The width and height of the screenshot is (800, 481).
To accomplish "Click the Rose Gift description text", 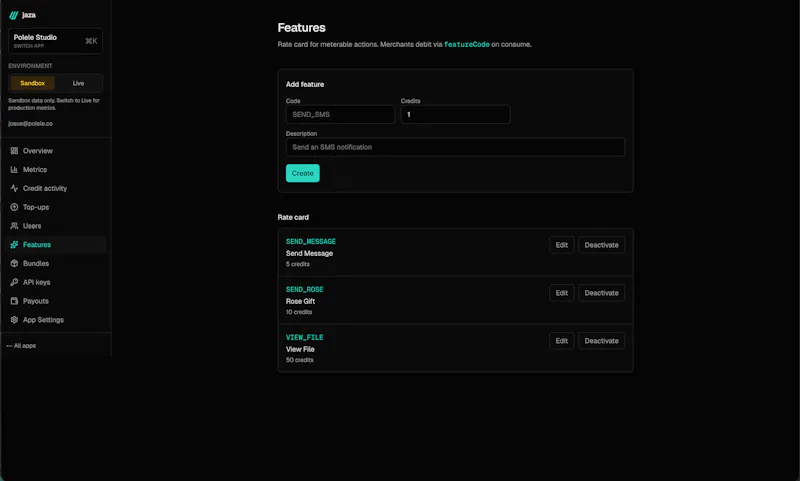I will (x=301, y=301).
